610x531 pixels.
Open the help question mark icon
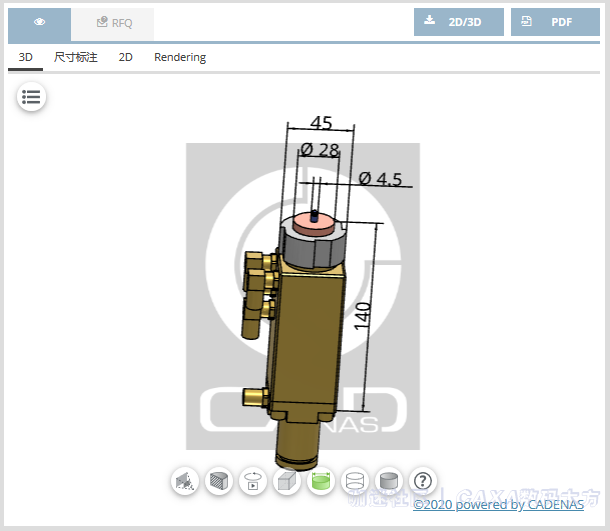click(423, 481)
